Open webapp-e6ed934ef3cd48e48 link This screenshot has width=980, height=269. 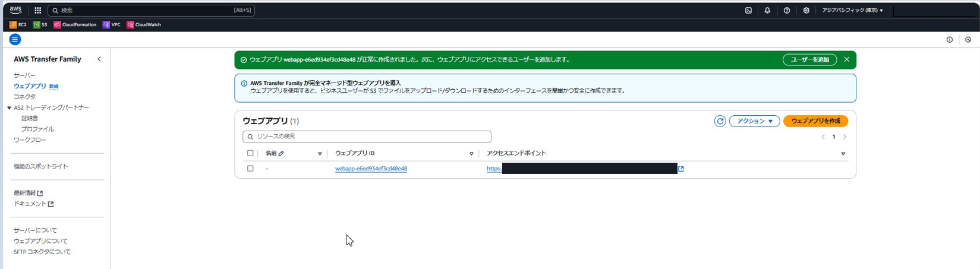(x=371, y=169)
